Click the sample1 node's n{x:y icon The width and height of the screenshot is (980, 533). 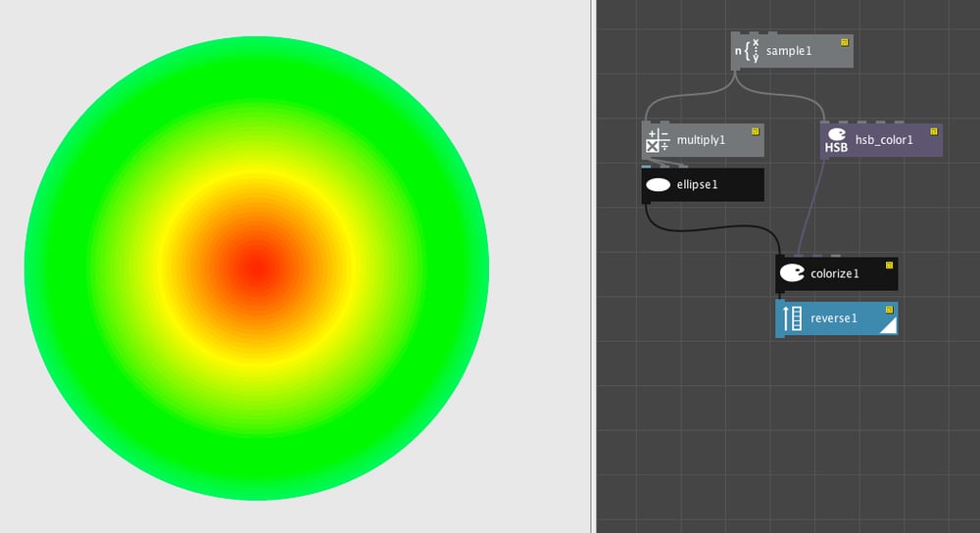tap(747, 51)
